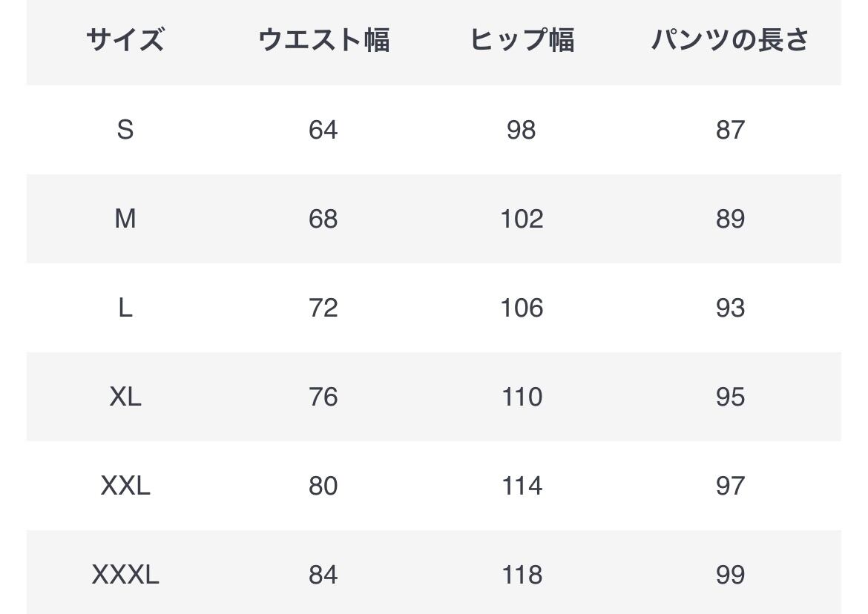Click the ヒップ幅 column header

pyautogui.click(x=522, y=40)
